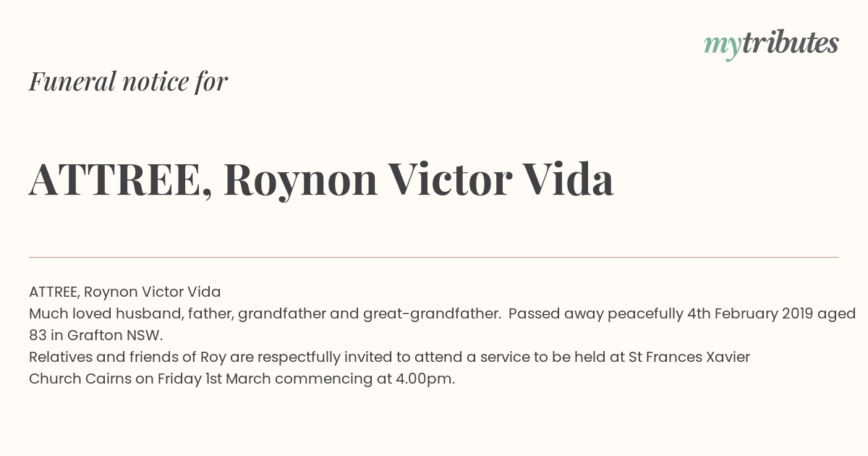Click the 'Relatives and friends of Roy' line
Image resolution: width=868 pixels, height=456 pixels.
tap(389, 358)
